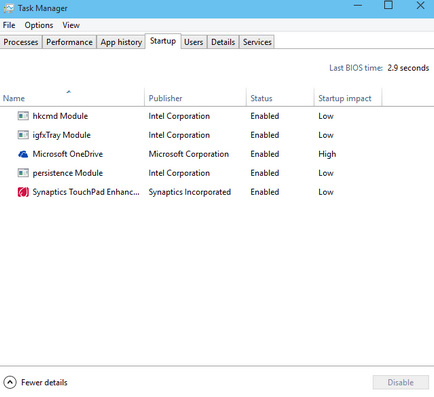Click the persistence Module icon

tap(23, 173)
